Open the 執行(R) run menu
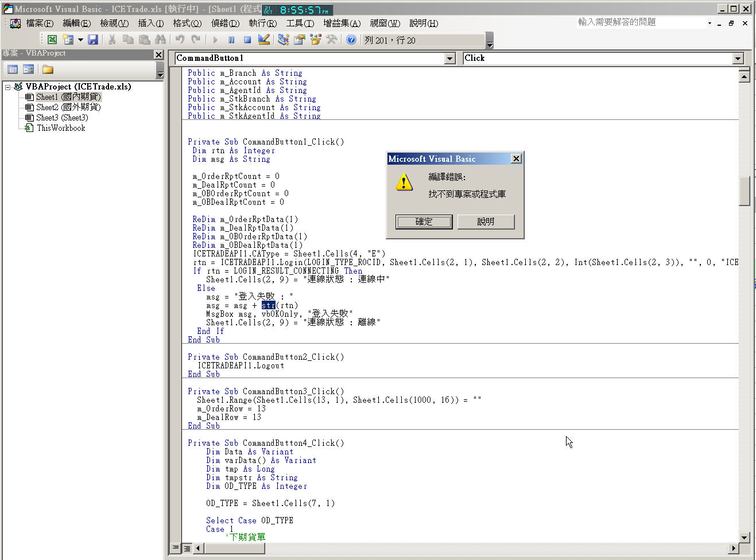 [x=262, y=23]
